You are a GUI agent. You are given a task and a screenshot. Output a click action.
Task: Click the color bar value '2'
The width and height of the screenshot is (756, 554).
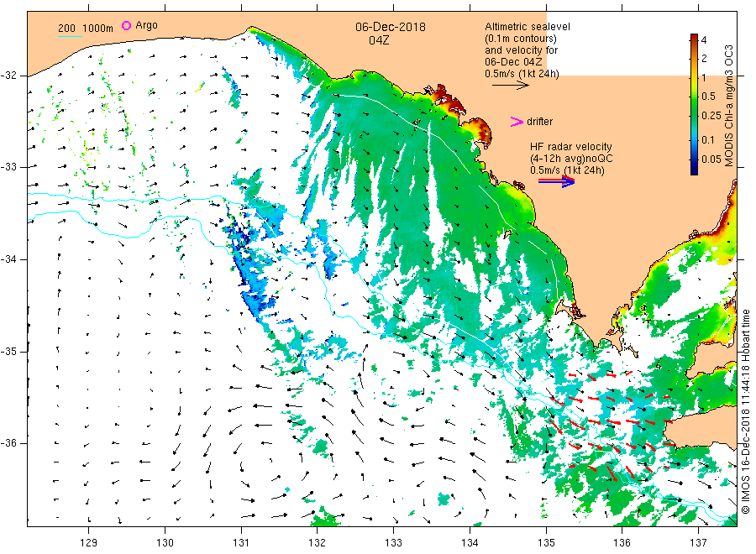704,58
